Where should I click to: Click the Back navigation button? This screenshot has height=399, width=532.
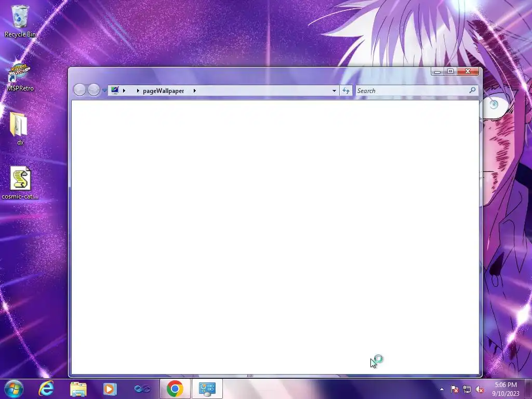79,90
